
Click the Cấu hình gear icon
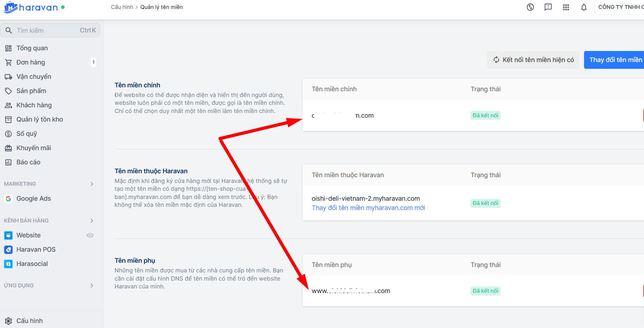[8, 321]
